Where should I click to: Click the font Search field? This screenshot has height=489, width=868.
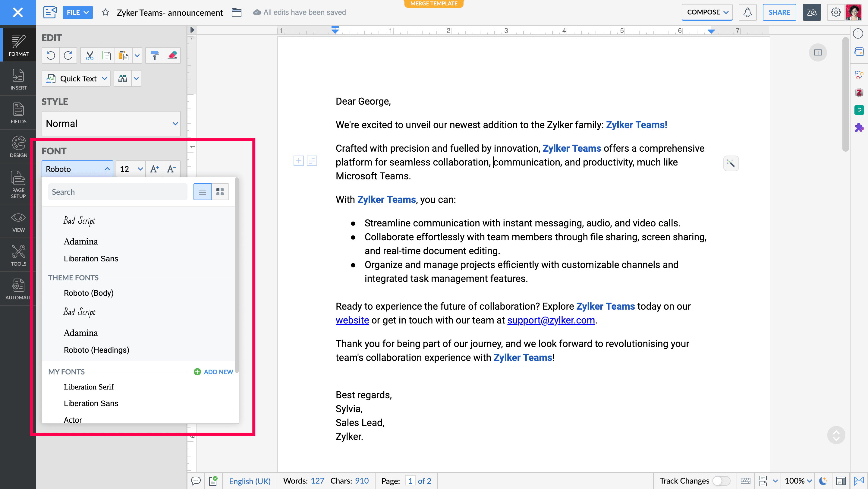tap(117, 192)
